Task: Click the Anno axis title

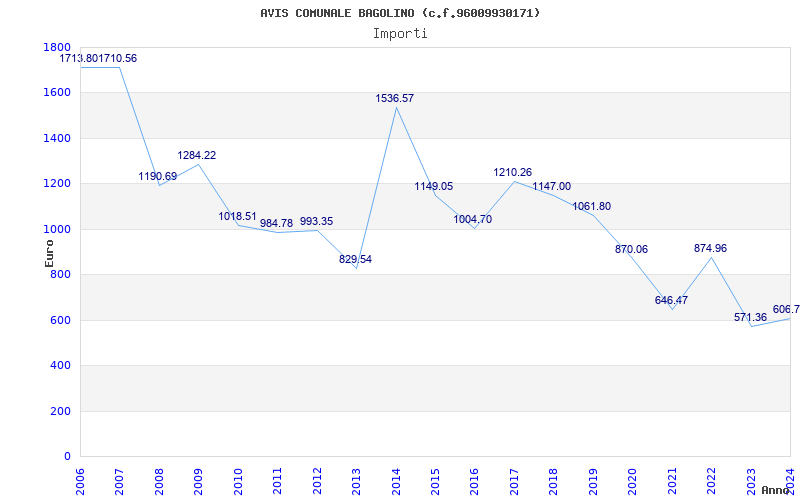Action: [776, 490]
